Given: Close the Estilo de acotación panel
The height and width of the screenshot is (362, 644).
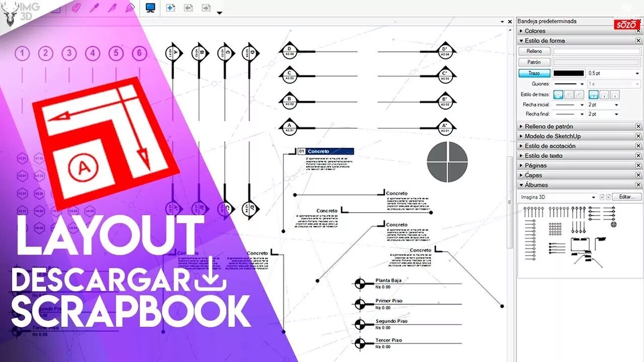Looking at the screenshot, I should (x=638, y=146).
